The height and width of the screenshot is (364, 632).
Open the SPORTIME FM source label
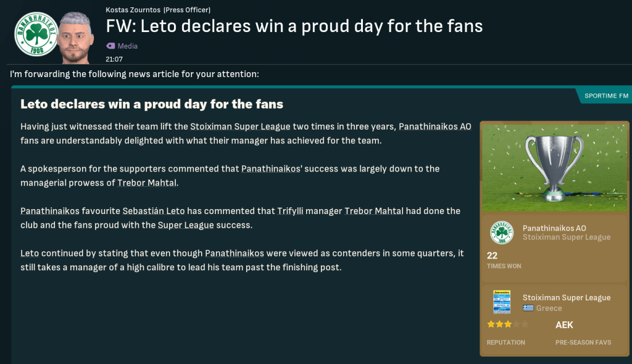tap(606, 96)
